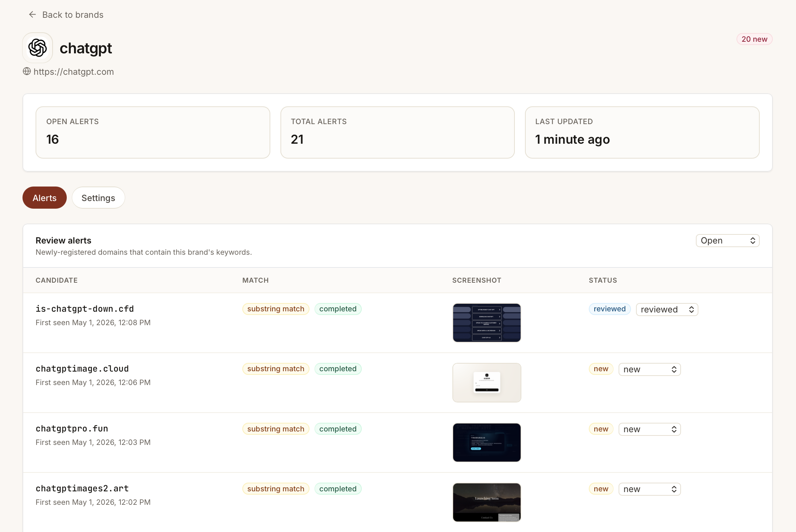Viewport: 796px width, 532px height.
Task: Click First seen May 1, 2026, 12:02 PM
Action: click(93, 502)
